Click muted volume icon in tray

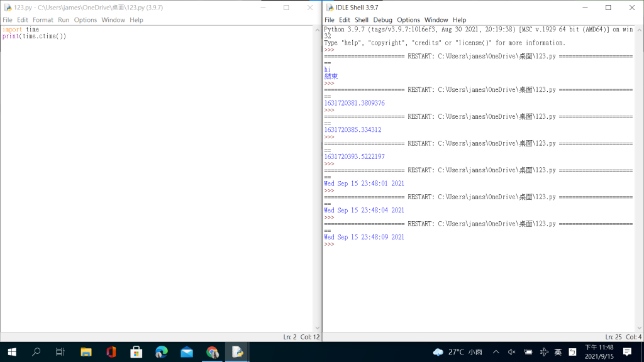point(512,352)
